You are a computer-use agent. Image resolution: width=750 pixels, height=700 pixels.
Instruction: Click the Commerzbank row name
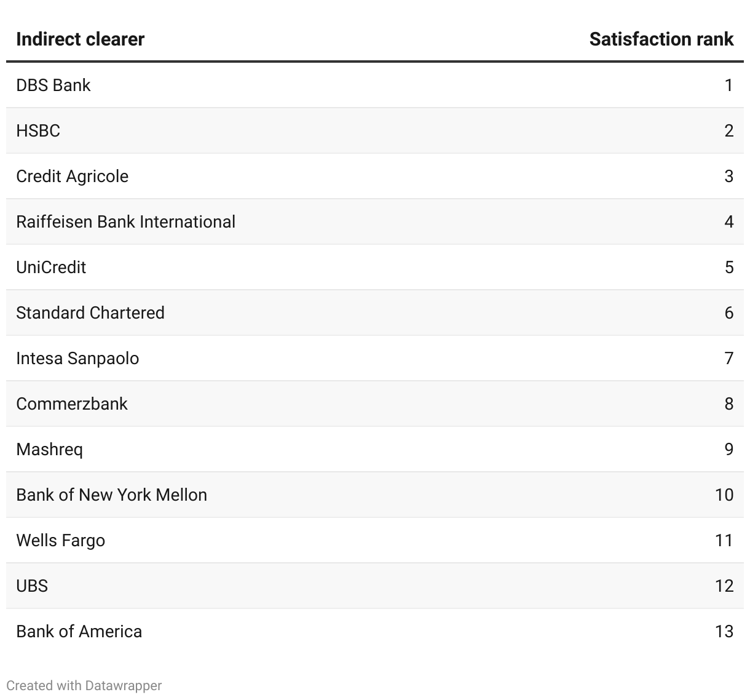pyautogui.click(x=72, y=404)
